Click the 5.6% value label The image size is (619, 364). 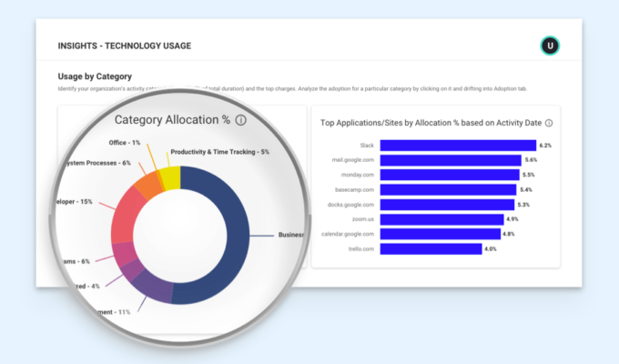coord(531,160)
